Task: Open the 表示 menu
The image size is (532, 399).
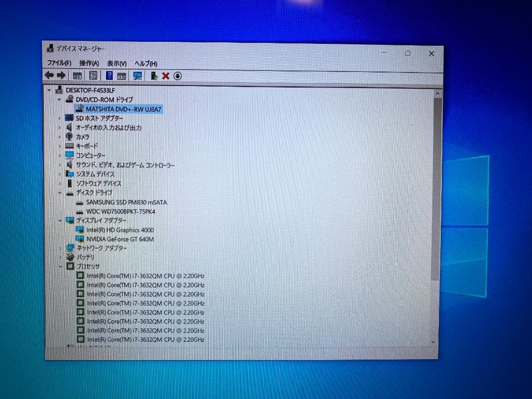Action: [x=117, y=64]
